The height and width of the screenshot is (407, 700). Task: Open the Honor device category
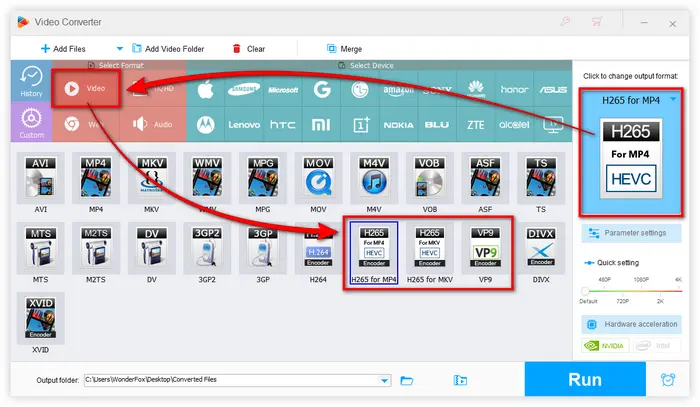click(514, 90)
